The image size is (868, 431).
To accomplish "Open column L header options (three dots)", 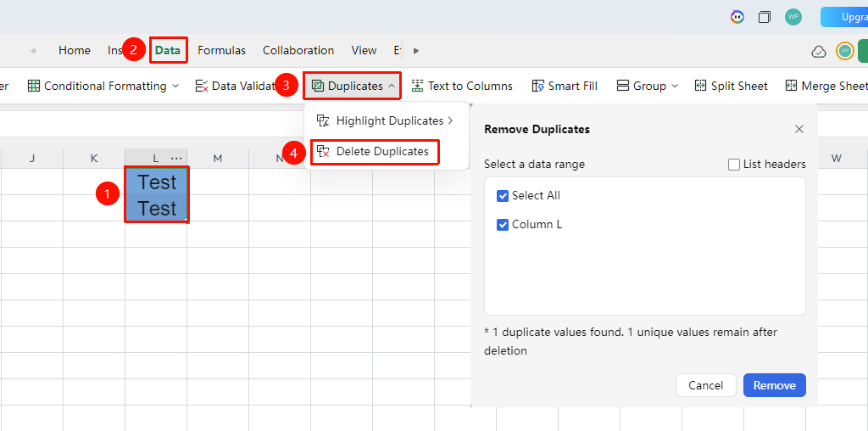I will coord(176,159).
